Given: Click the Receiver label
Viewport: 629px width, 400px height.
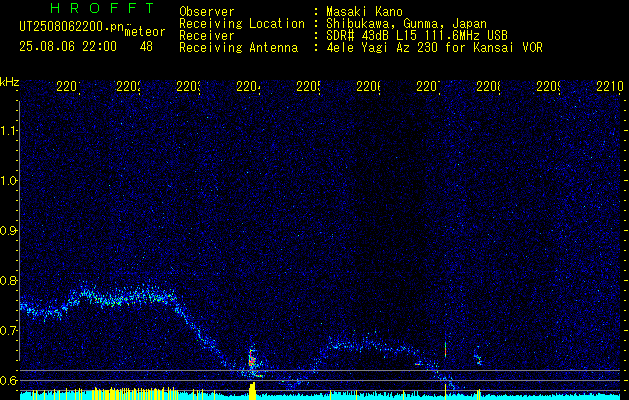Looking at the screenshot, I should pyautogui.click(x=207, y=36).
